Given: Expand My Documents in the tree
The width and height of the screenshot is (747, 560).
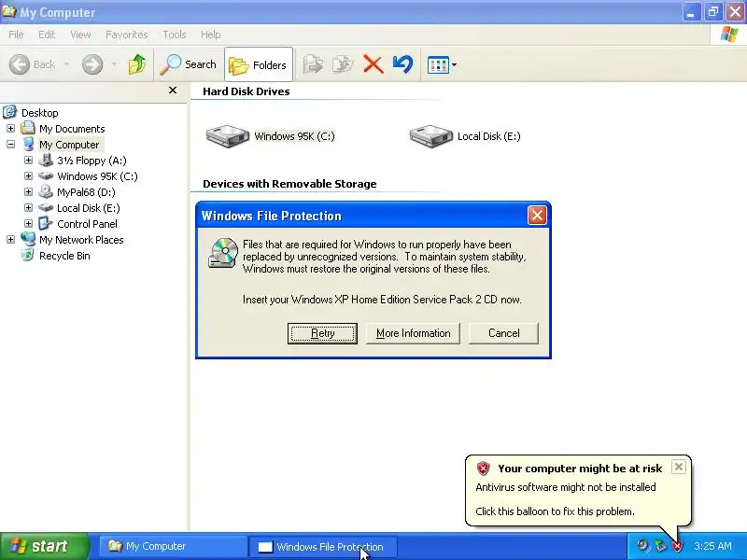Looking at the screenshot, I should (10, 129).
